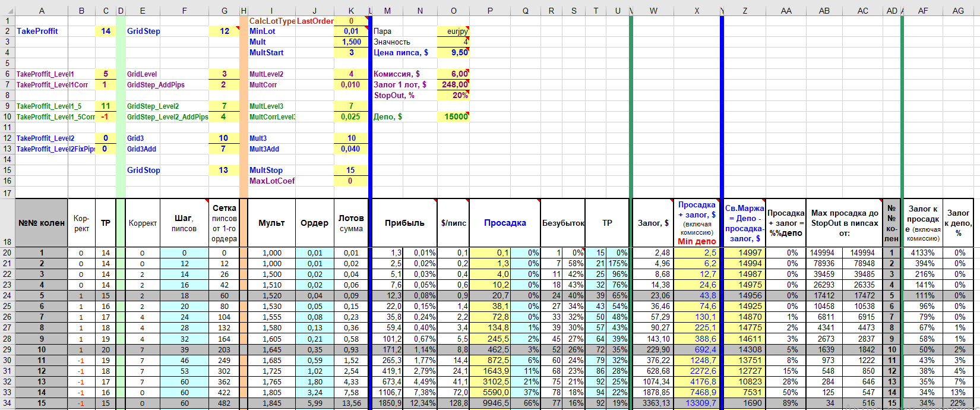Click the GridStop label cell
This screenshot has height=410, width=980.
click(143, 170)
